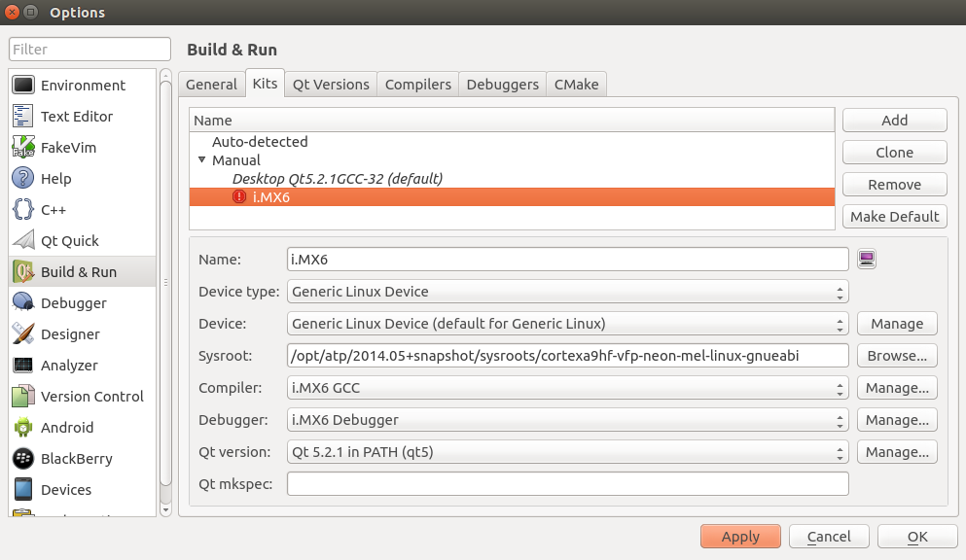Click the Add kit button

(895, 120)
